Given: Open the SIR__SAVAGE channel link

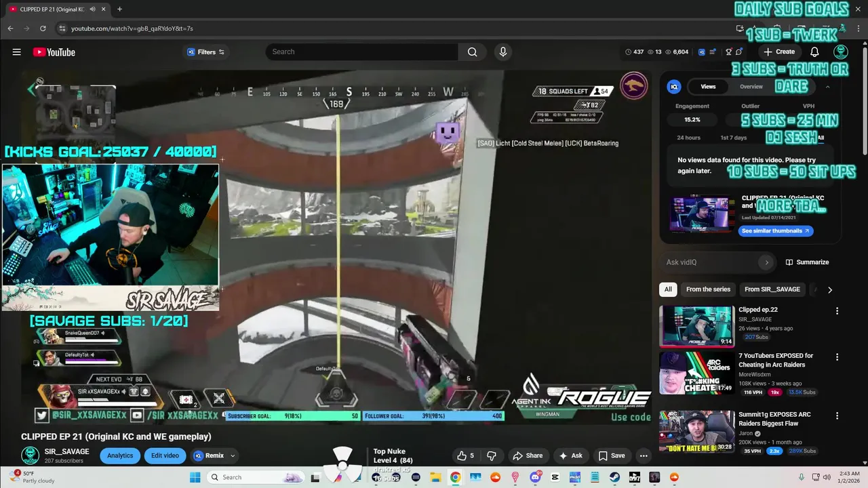Looking at the screenshot, I should (67, 451).
